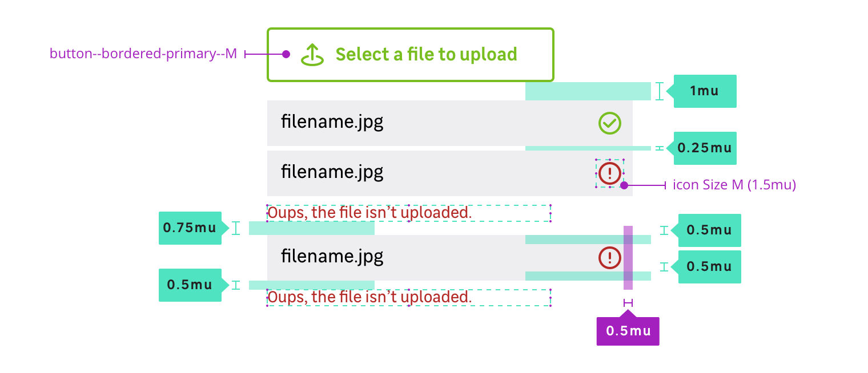The height and width of the screenshot is (373, 868).
Task: Click the icon Size M annotation marker dot
Action: 625,185
